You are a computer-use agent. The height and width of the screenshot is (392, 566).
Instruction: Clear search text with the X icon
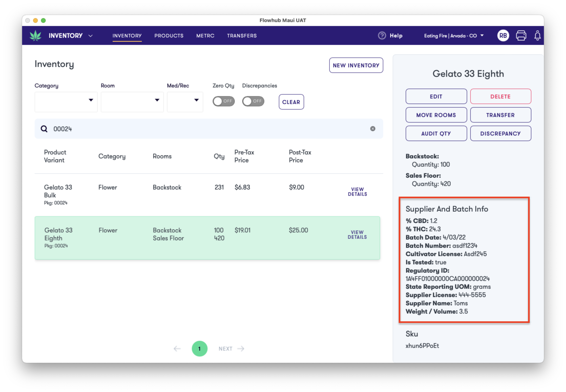coord(373,129)
